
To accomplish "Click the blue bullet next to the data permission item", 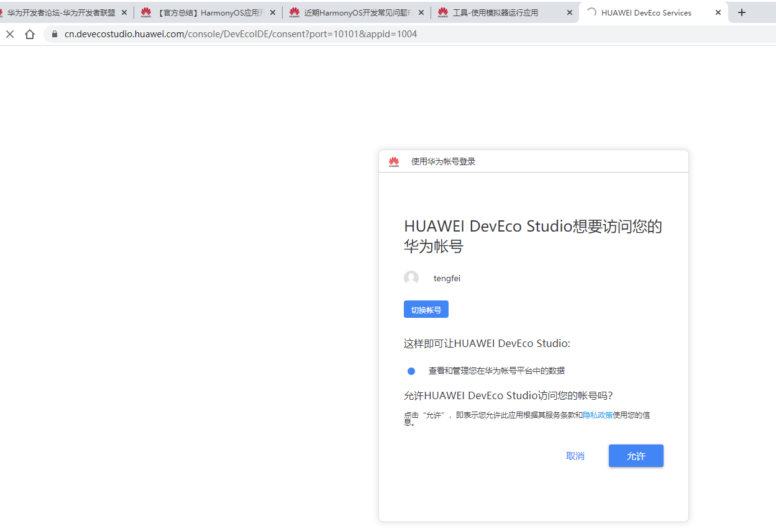I will 411,371.
